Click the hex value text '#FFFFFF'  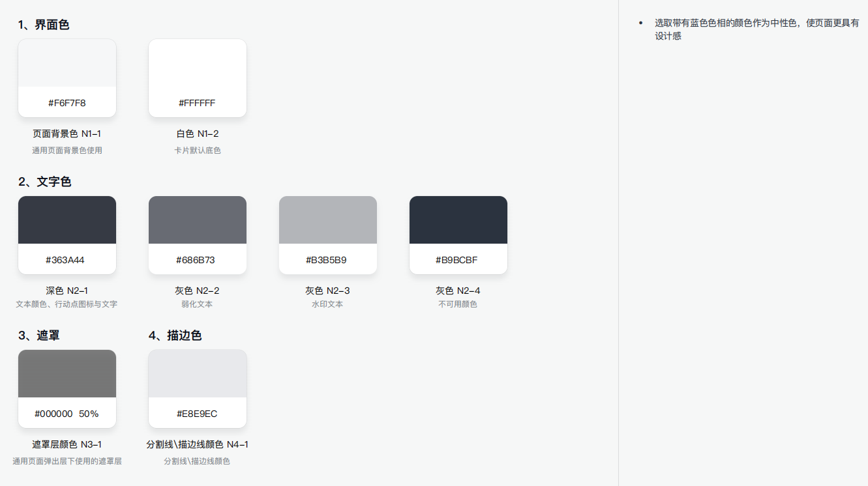[197, 103]
